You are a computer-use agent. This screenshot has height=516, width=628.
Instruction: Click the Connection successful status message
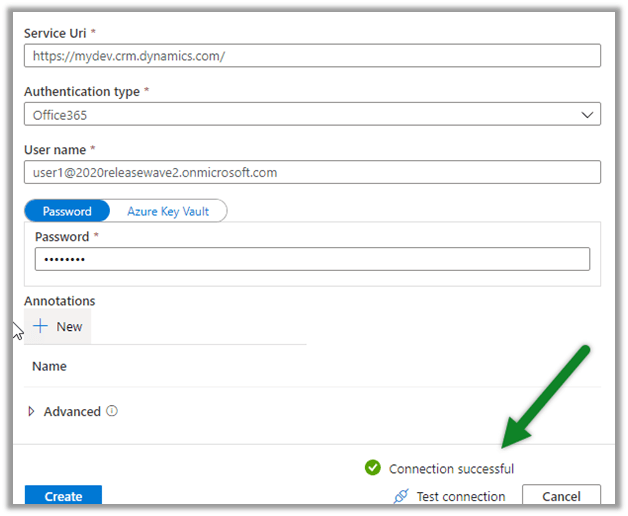click(x=451, y=468)
